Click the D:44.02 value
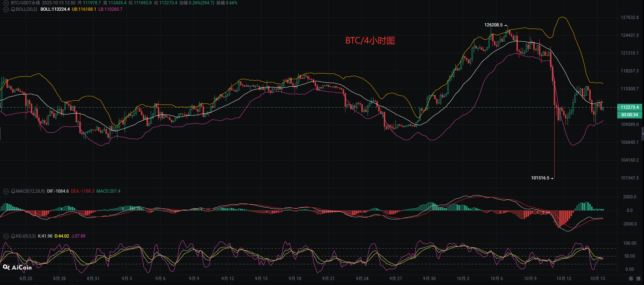Image resolution: width=644 pixels, height=285 pixels. [x=62, y=236]
